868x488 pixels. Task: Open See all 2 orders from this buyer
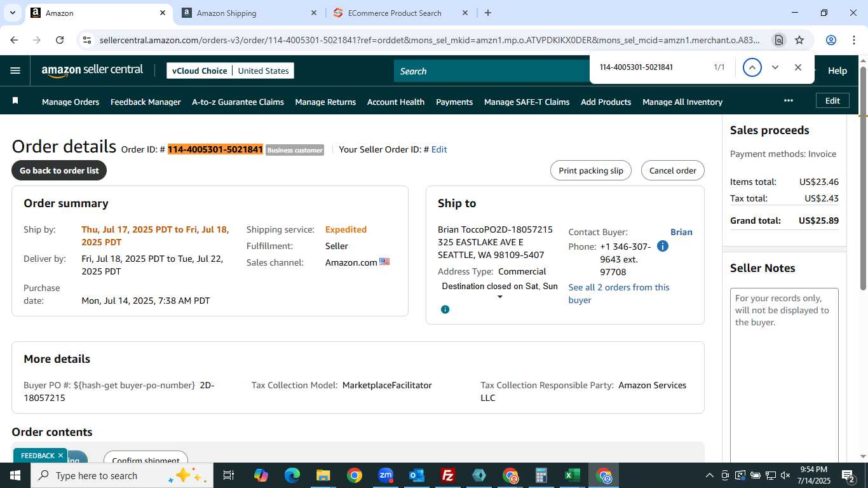coord(619,294)
